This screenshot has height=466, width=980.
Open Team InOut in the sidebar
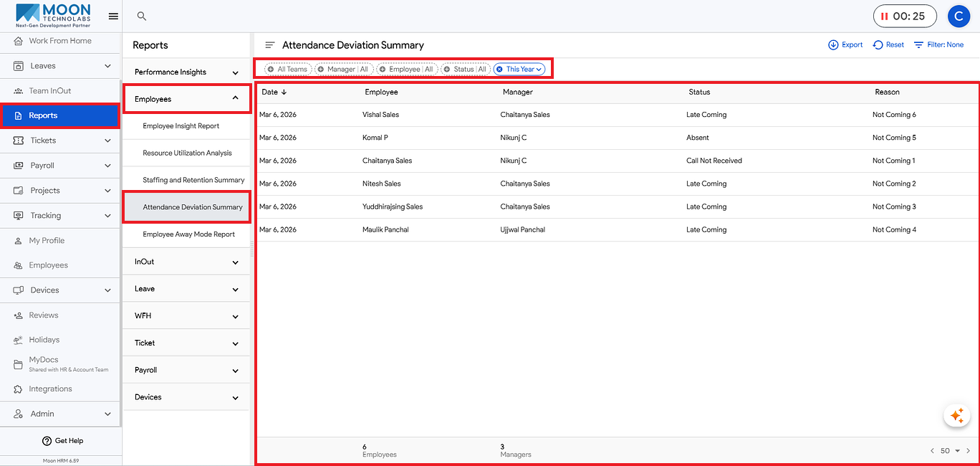[59, 91]
